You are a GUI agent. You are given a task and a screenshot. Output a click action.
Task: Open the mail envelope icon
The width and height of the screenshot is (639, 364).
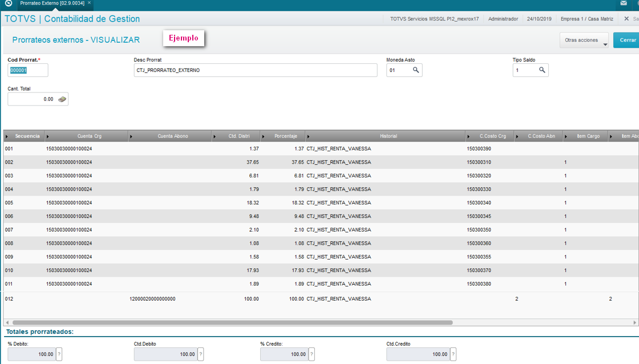tap(624, 3)
